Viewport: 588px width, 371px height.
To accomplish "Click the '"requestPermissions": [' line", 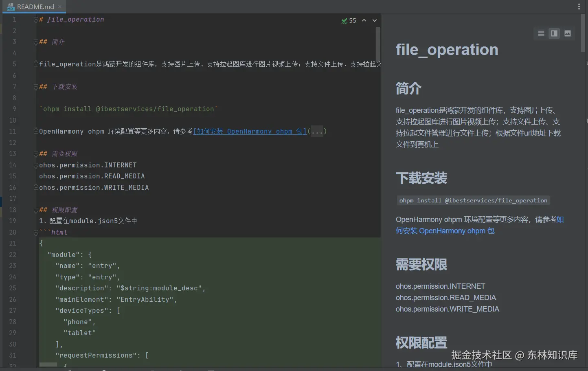I will point(102,356).
